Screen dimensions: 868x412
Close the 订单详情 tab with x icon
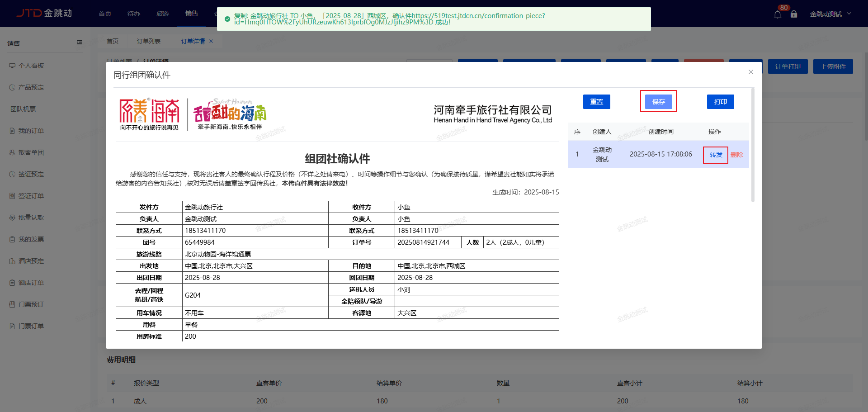pyautogui.click(x=211, y=41)
